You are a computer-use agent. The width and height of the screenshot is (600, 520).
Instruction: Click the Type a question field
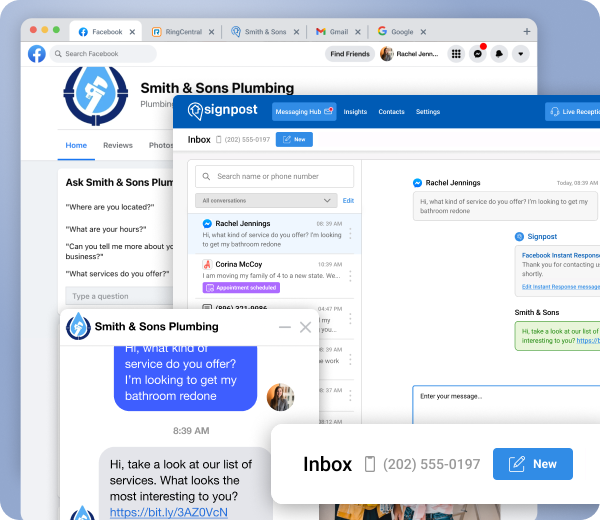[x=119, y=296]
